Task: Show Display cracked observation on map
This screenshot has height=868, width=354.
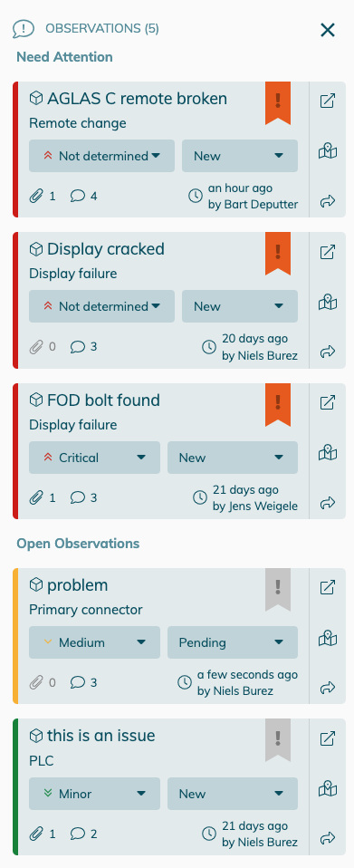Action: 328,303
